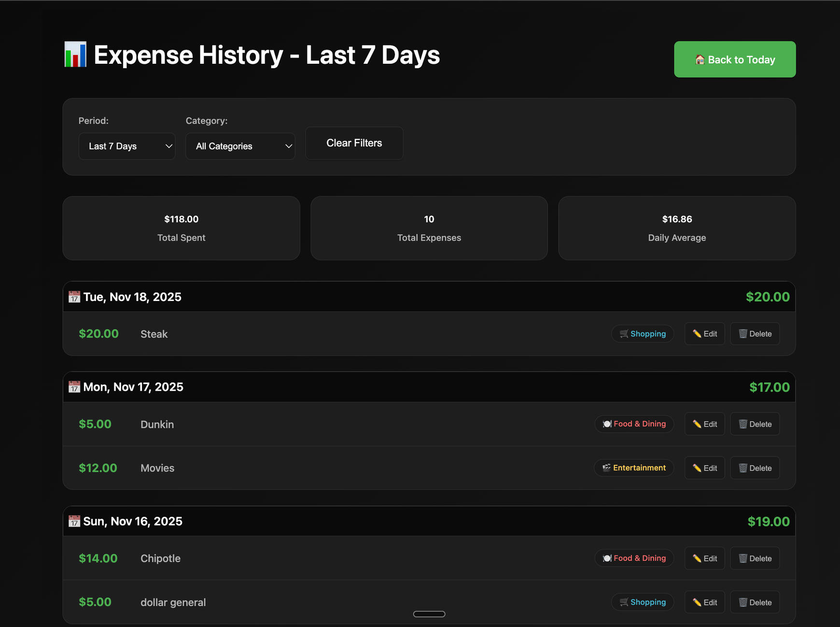Open the Period dropdown showing Last 7 Days
The height and width of the screenshot is (627, 840).
(x=126, y=146)
